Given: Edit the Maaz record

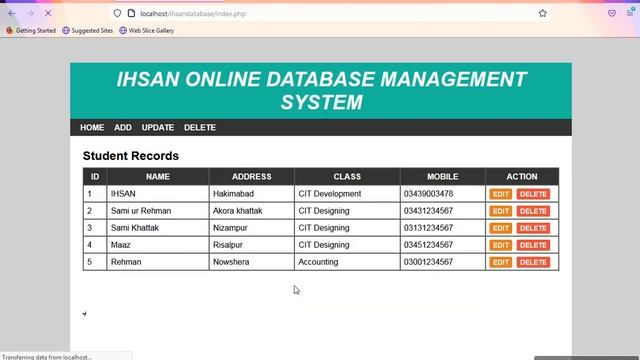Looking at the screenshot, I should coord(500,245).
